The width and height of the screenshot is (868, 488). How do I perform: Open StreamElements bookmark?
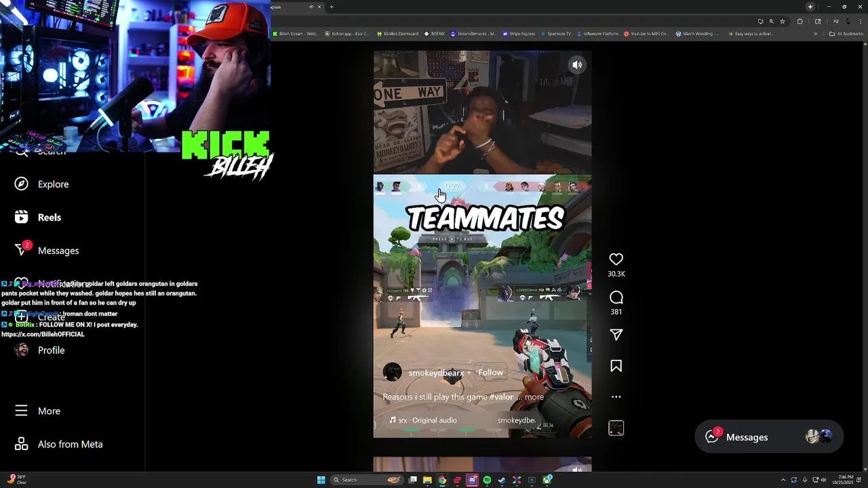(x=473, y=34)
